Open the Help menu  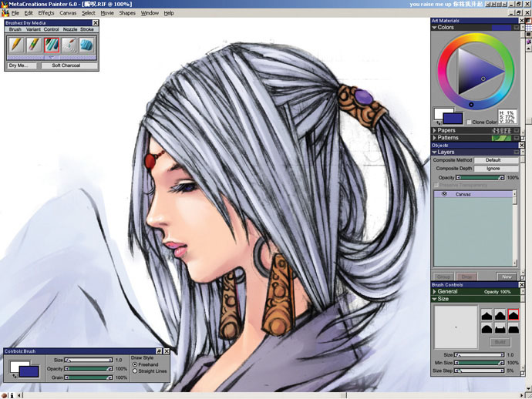tap(169, 13)
